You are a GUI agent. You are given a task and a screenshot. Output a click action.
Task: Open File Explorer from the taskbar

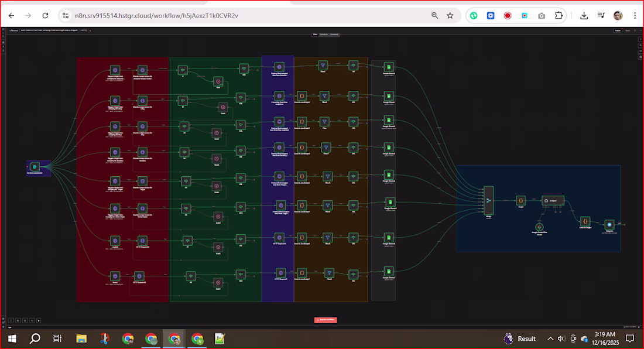81,338
